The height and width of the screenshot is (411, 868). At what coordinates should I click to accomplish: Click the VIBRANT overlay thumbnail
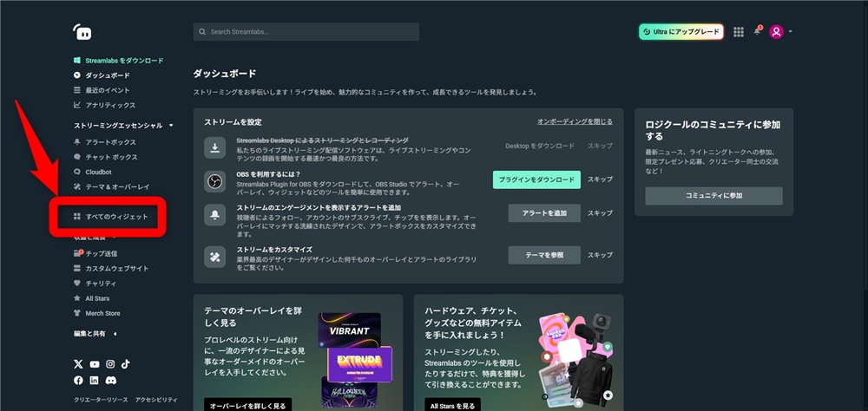(x=349, y=330)
